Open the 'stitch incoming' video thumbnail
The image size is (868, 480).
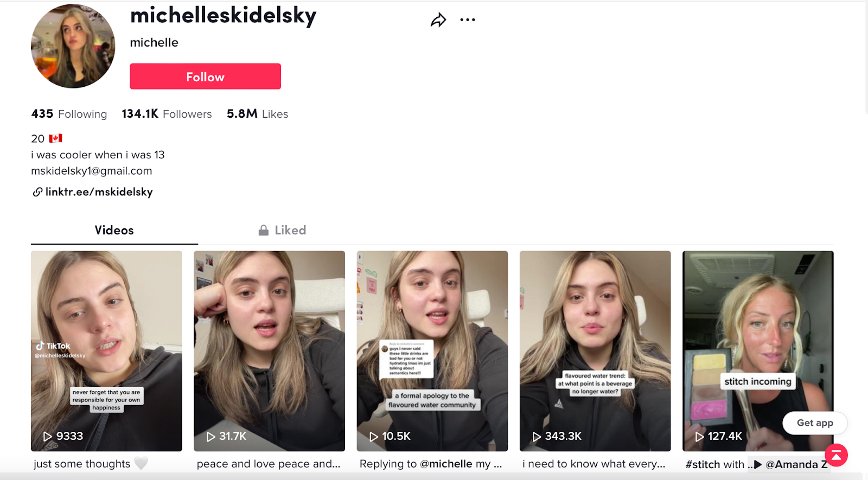pos(758,351)
